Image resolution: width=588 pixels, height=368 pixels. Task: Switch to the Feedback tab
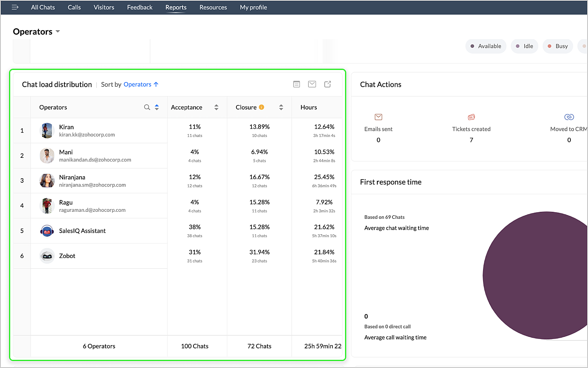click(140, 7)
